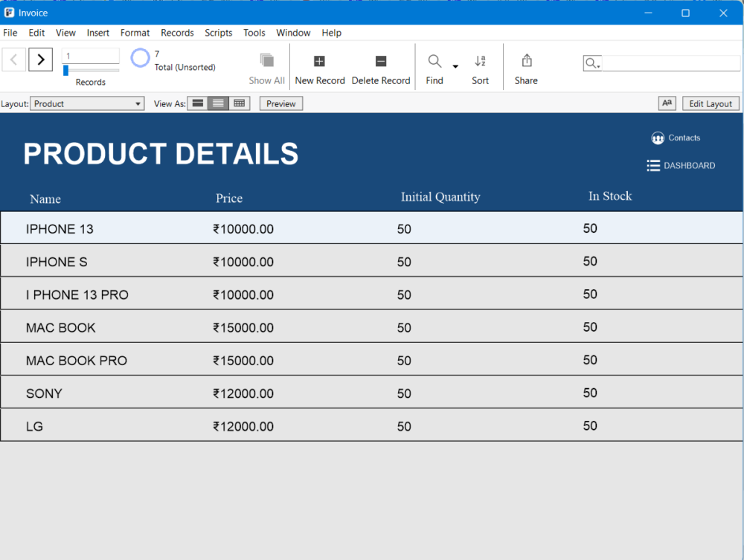Open the Tools menu
This screenshot has width=744, height=560.
[x=254, y=33]
